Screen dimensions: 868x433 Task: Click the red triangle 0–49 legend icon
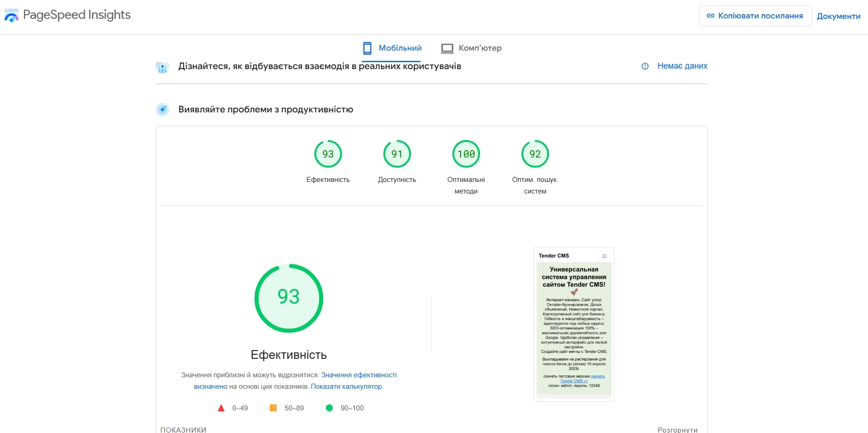point(222,408)
